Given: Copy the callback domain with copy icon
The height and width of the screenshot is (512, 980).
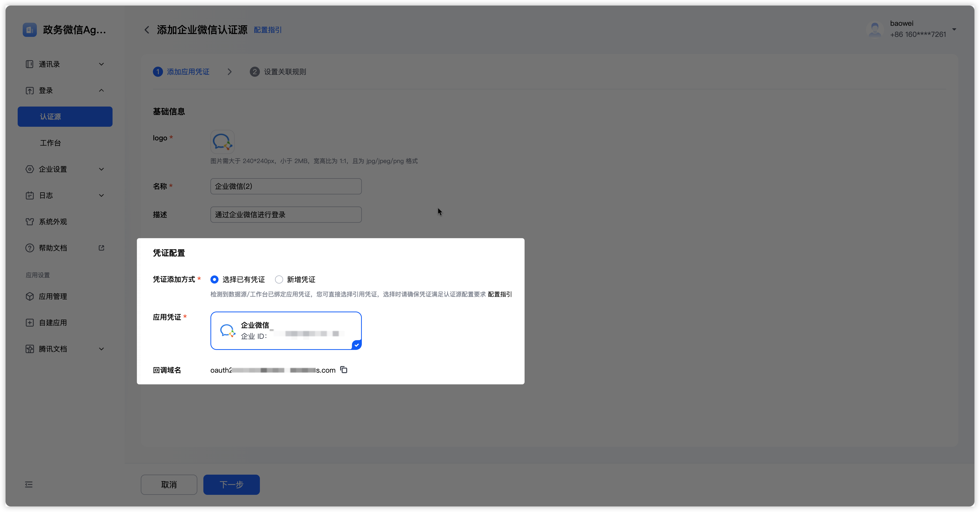Looking at the screenshot, I should 344,370.
